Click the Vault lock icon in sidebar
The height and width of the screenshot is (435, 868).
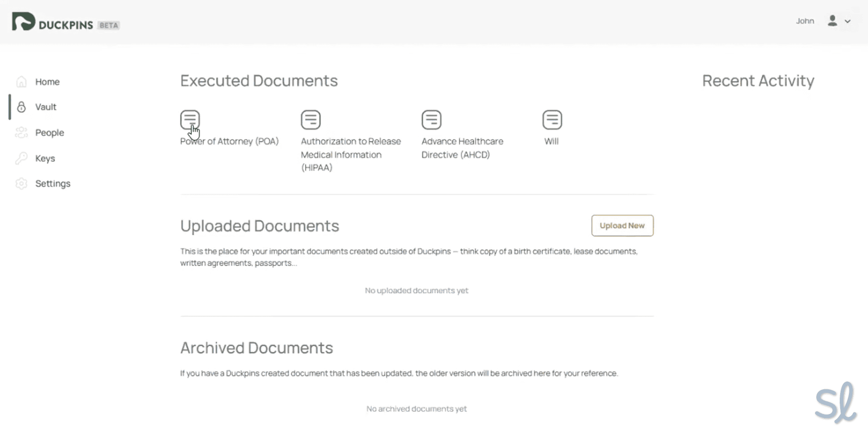point(21,107)
